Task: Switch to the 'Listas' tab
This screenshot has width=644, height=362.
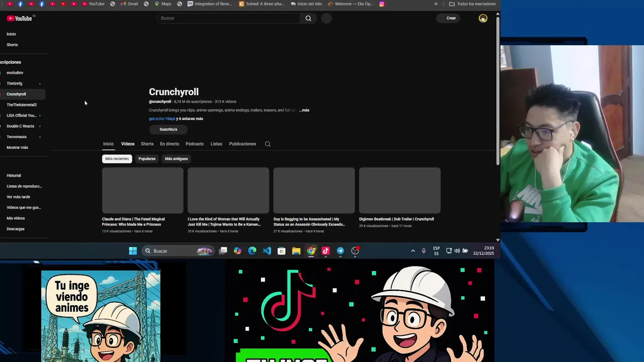Action: pyautogui.click(x=216, y=144)
